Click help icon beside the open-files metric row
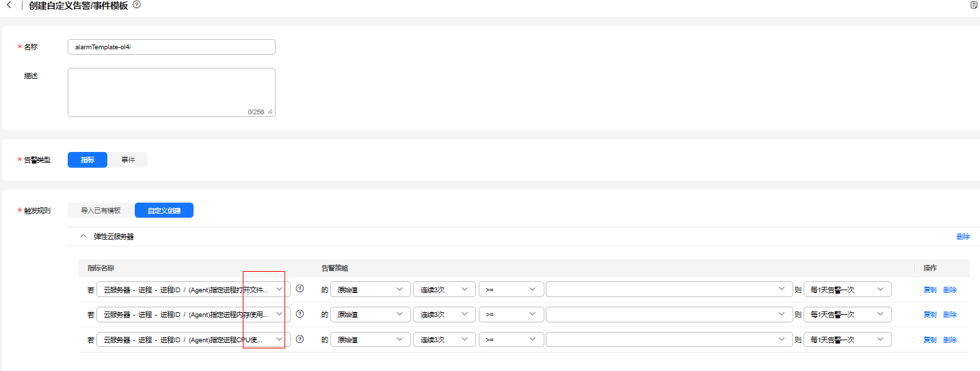The height and width of the screenshot is (371, 980). (300, 289)
